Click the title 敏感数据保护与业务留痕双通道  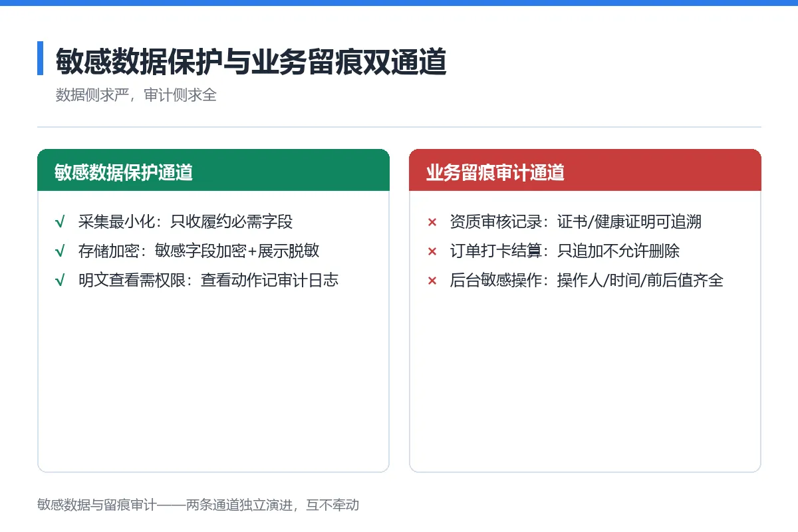(x=251, y=61)
